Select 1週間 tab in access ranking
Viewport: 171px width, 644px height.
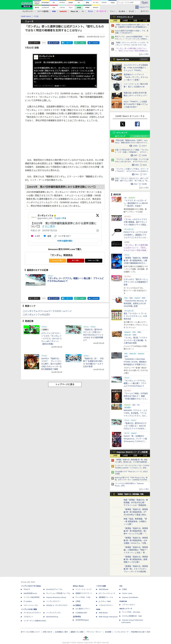click(135, 21)
